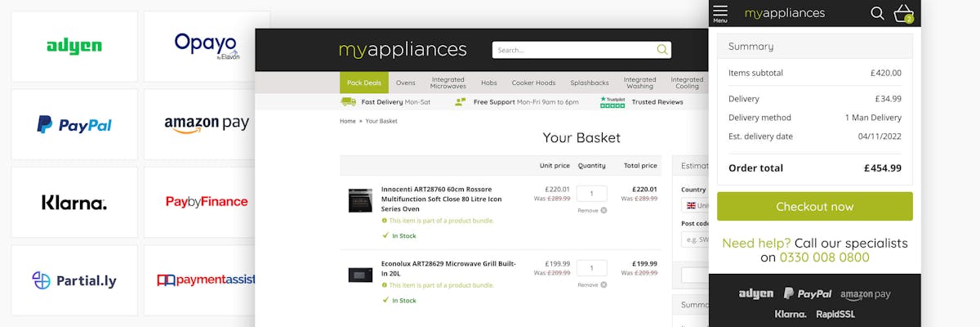Click the Free Support people icon
980x327 pixels.
(x=461, y=101)
